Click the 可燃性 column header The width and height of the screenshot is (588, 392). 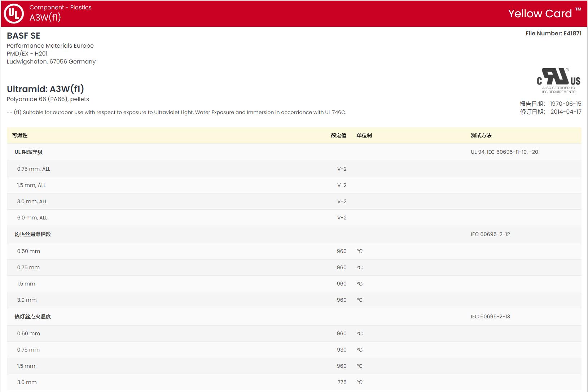[x=19, y=135]
